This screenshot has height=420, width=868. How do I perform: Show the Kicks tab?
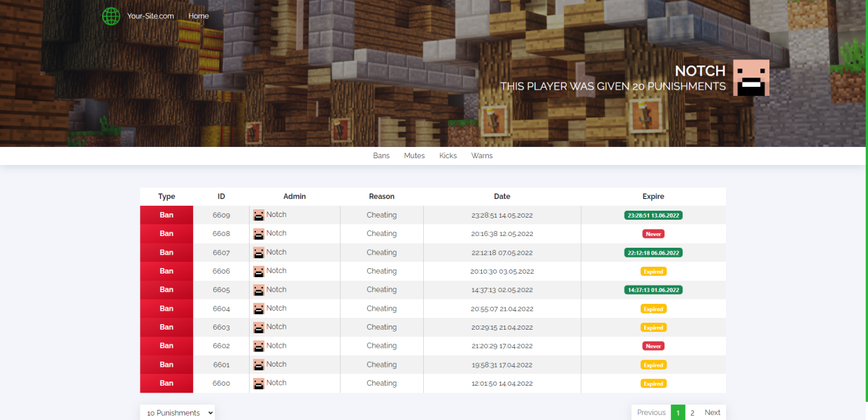click(448, 155)
